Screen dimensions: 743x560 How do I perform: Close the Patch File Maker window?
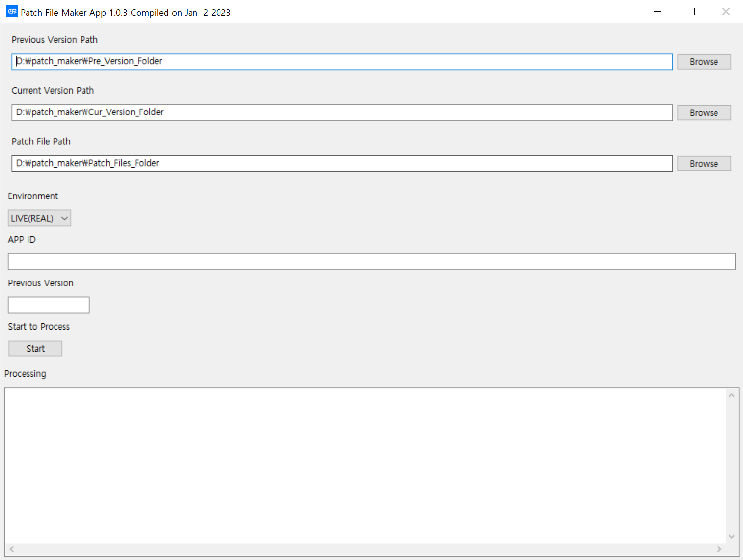point(726,12)
